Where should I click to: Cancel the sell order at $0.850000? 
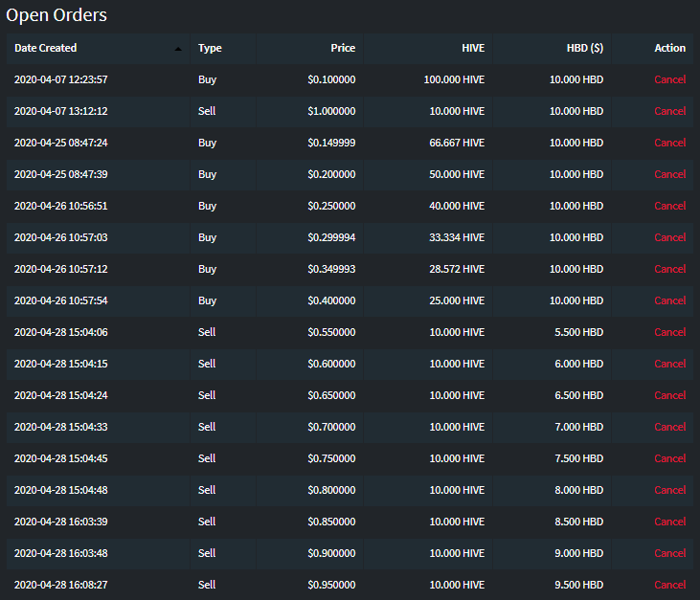coord(669,522)
